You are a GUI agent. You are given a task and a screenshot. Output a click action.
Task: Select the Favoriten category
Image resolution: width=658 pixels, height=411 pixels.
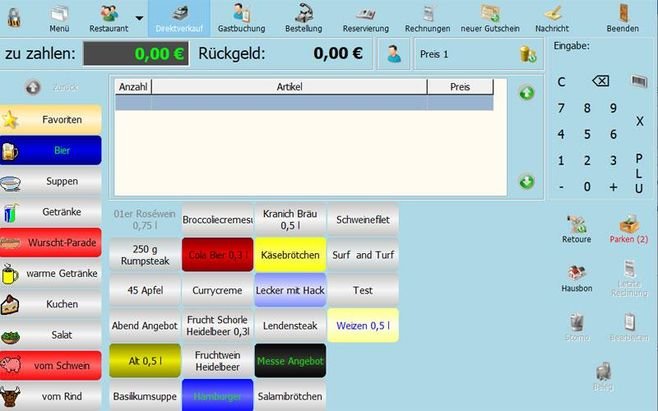click(51, 120)
